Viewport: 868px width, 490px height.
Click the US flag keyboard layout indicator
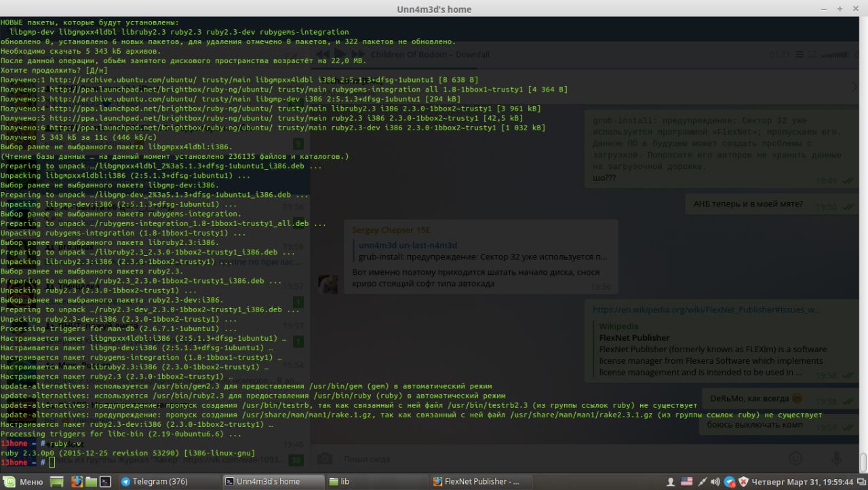[x=686, y=482]
